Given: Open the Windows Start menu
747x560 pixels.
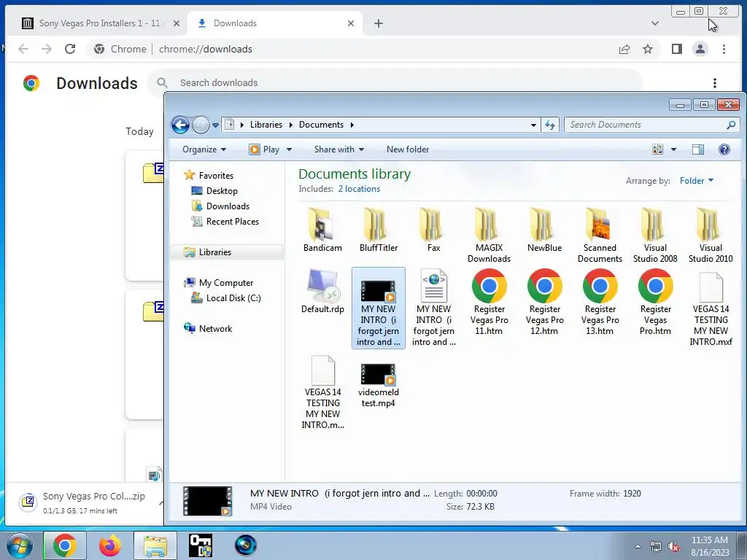Looking at the screenshot, I should coord(19,545).
